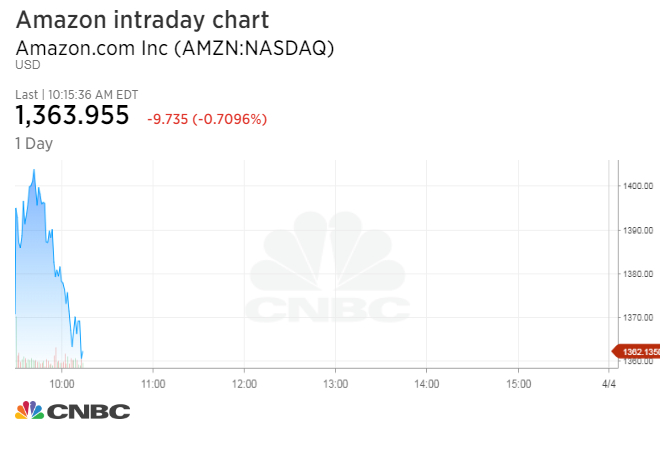Click the 13:00 time axis label
Image resolution: width=670 pixels, height=450 pixels.
pyautogui.click(x=335, y=383)
